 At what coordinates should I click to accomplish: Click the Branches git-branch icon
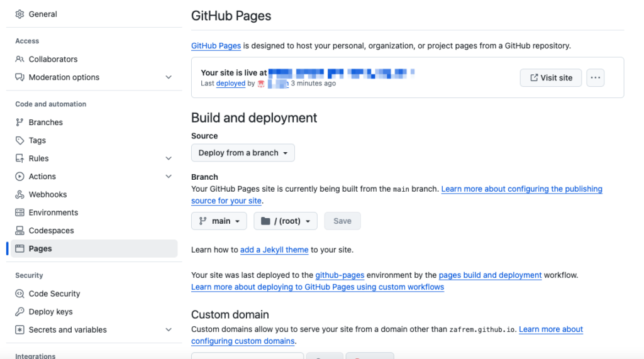click(19, 123)
